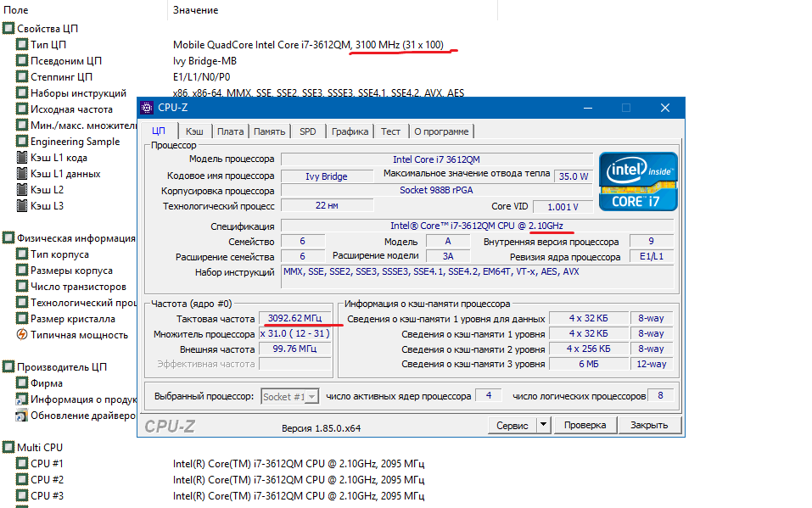The image size is (812, 508).
Task: Click the Проверка button
Action: coord(585,425)
